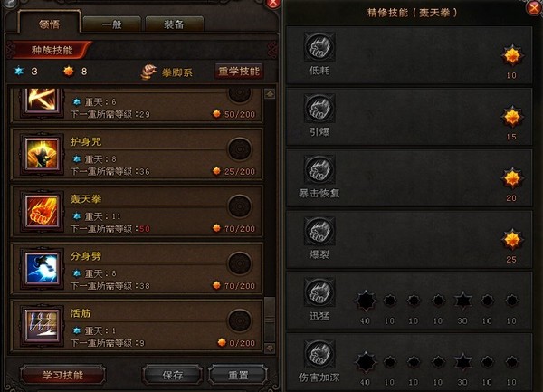Image resolution: width=543 pixels, height=392 pixels.
Task: Choose the 活筋 skill icon
Action: 42,326
